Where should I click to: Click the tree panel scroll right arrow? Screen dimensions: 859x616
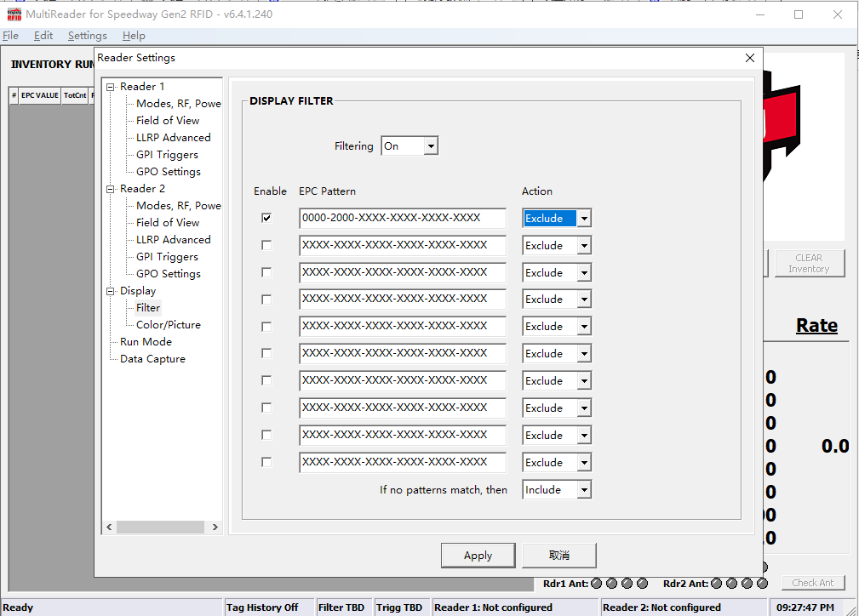pos(215,528)
